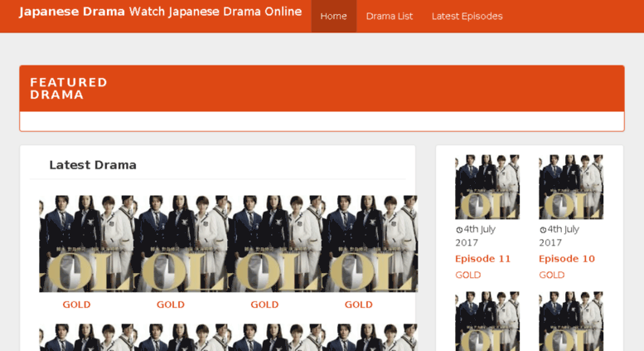
Task: Select the first GOLD poster in Latest Drama
Action: click(85, 244)
